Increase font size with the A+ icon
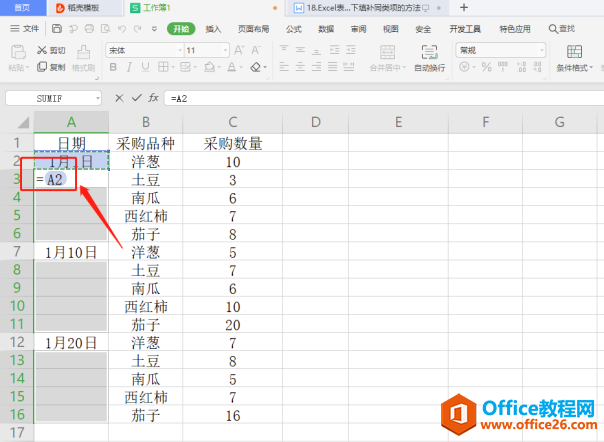604x442 pixels. (x=239, y=50)
